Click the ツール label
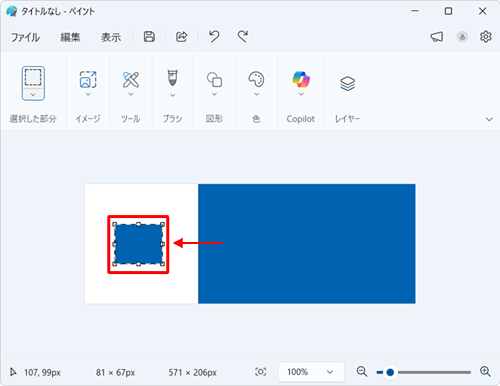This screenshot has width=500, height=386. pyautogui.click(x=130, y=119)
